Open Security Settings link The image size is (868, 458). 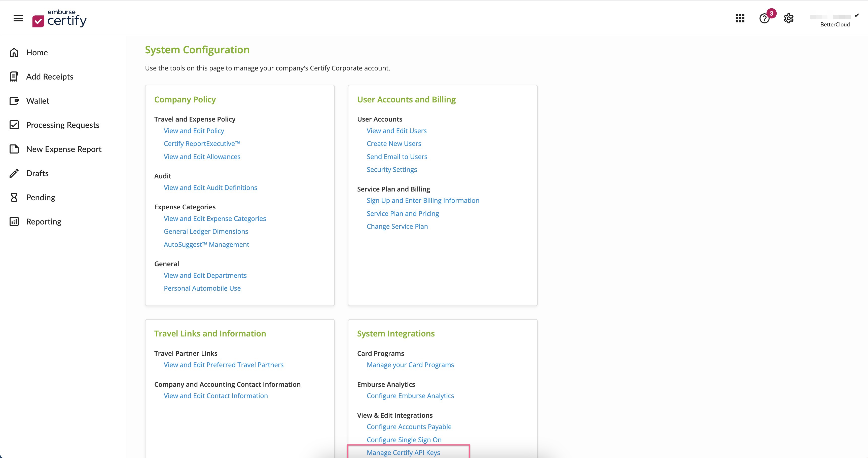tap(391, 169)
